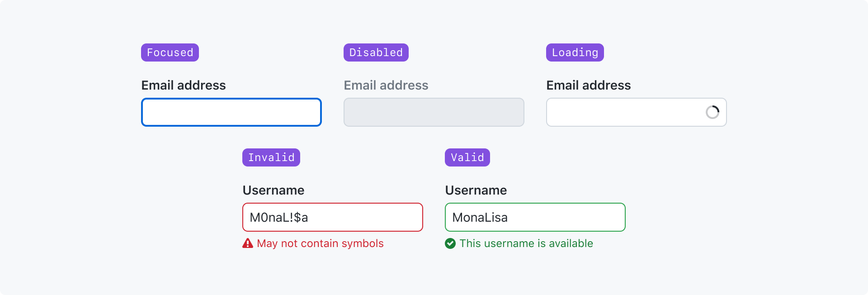
Task: Click the purple Loading badge
Action: point(575,52)
